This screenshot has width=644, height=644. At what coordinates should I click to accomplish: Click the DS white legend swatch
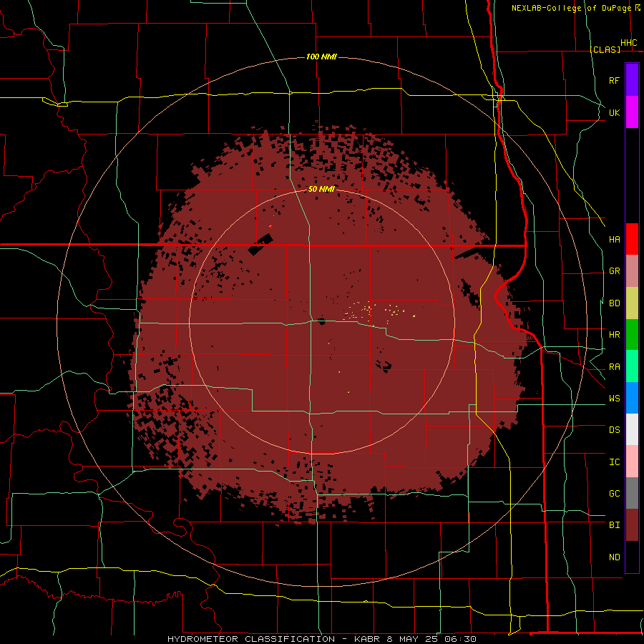click(x=632, y=429)
